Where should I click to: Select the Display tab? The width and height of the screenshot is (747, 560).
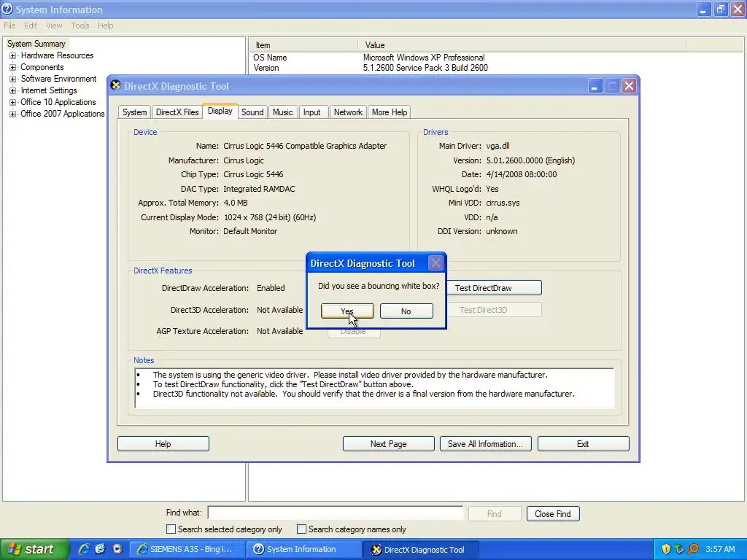[220, 111]
